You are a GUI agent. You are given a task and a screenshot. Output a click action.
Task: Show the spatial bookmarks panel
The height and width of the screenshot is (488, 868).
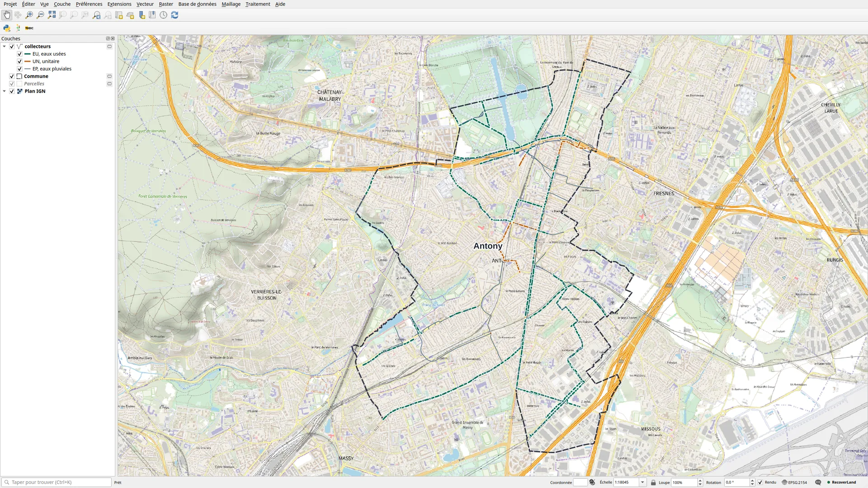(152, 15)
